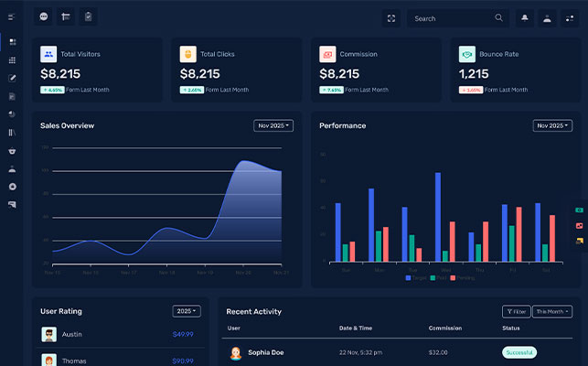Open the This Month dropdown in Recent Activity
Image resolution: width=588 pixels, height=366 pixels.
[552, 311]
